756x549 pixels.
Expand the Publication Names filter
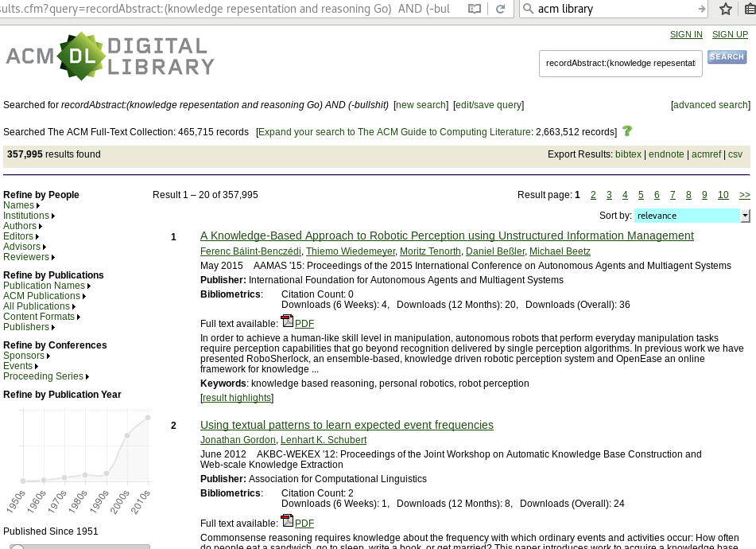(46, 286)
